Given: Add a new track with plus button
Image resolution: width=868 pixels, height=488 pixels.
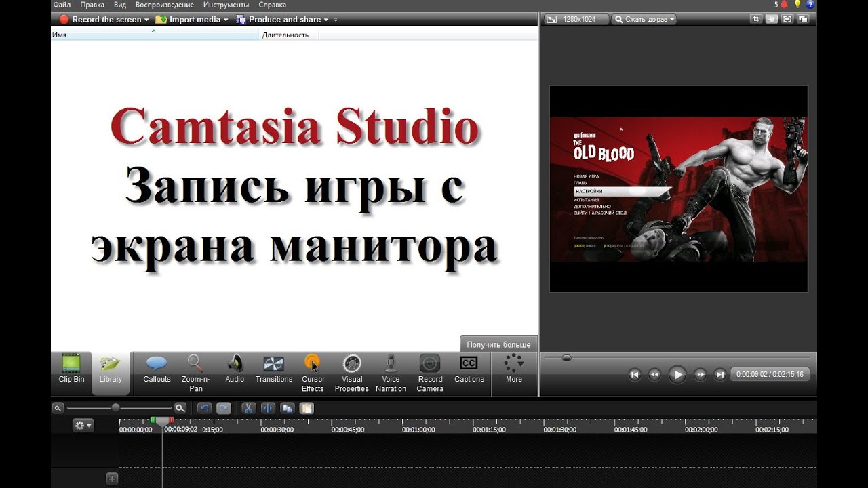Looking at the screenshot, I should click(112, 479).
